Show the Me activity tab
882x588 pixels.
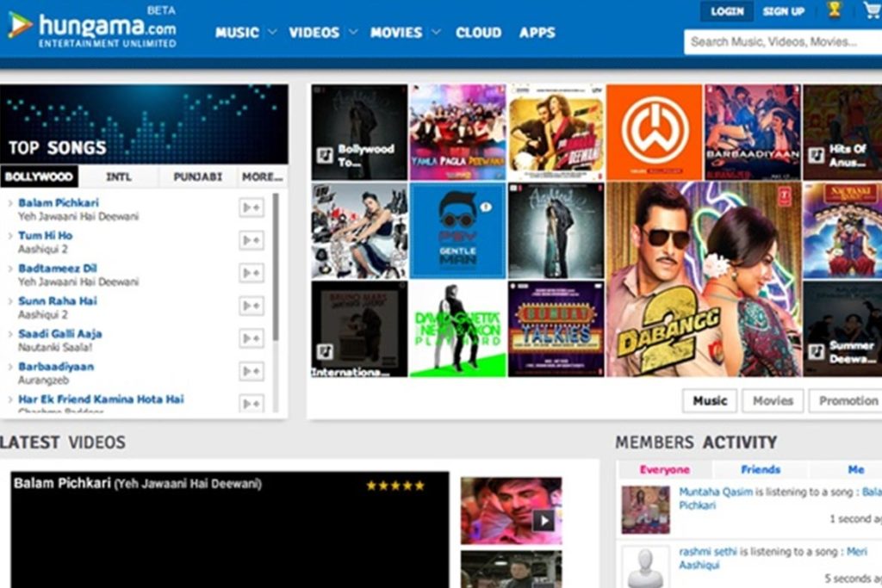coord(855,469)
